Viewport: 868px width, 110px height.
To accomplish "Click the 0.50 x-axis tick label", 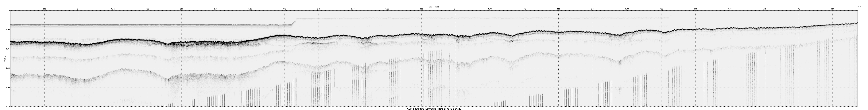I will click(353, 9).
